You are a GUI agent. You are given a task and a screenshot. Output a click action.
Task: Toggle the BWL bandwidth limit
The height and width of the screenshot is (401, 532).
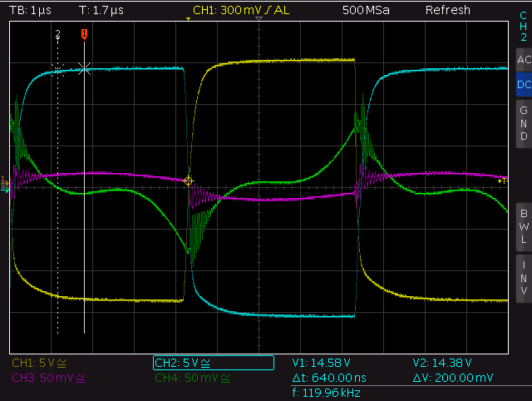pos(524,226)
